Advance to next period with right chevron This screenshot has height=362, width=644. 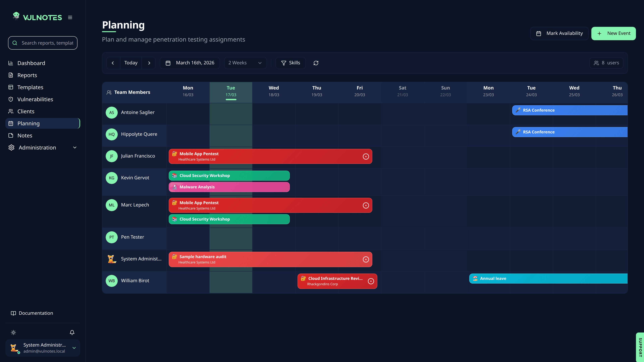[x=149, y=63]
